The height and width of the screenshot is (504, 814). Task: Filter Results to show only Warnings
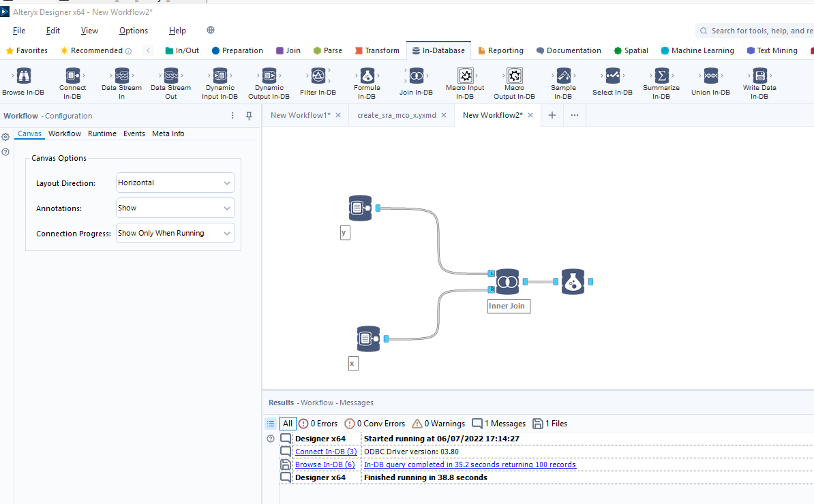tap(438, 423)
